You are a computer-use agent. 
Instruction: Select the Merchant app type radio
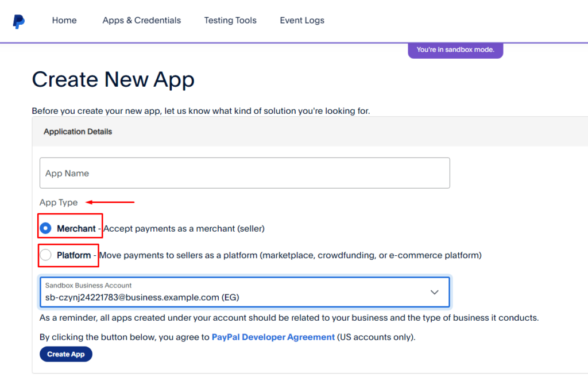point(46,228)
